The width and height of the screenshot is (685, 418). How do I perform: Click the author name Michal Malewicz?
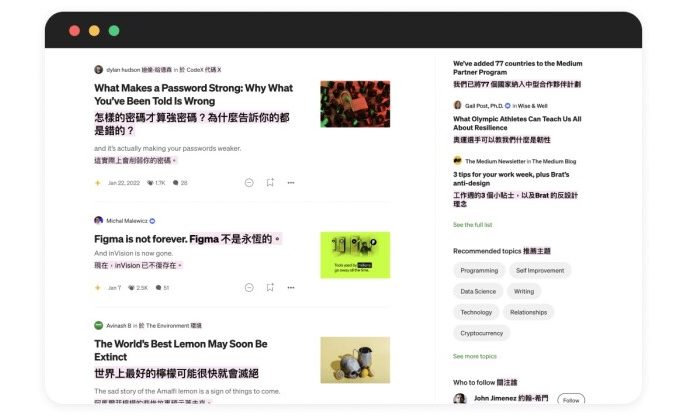pos(127,221)
